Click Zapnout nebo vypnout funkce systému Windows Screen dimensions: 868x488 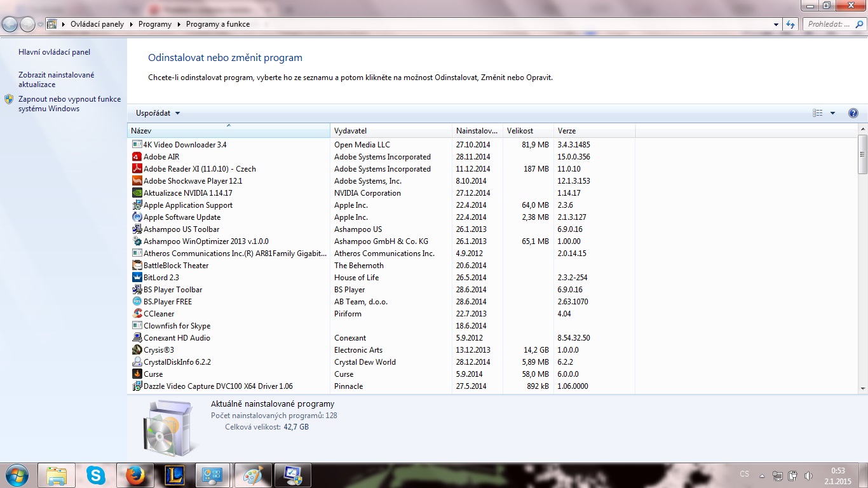click(70, 104)
